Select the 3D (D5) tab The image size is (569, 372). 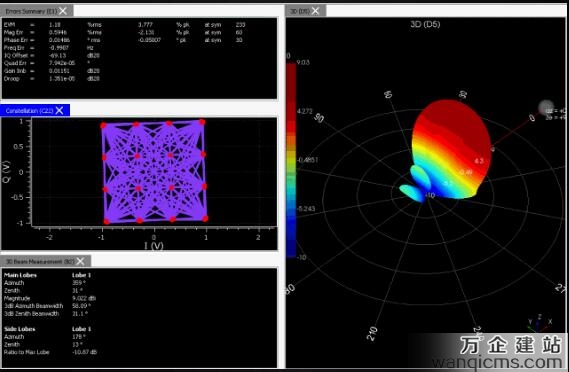click(300, 11)
